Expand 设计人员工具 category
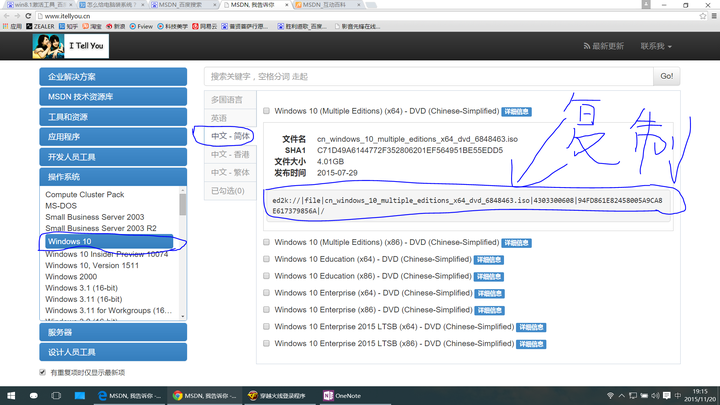Screen dimensions: 720x405 [x=113, y=352]
